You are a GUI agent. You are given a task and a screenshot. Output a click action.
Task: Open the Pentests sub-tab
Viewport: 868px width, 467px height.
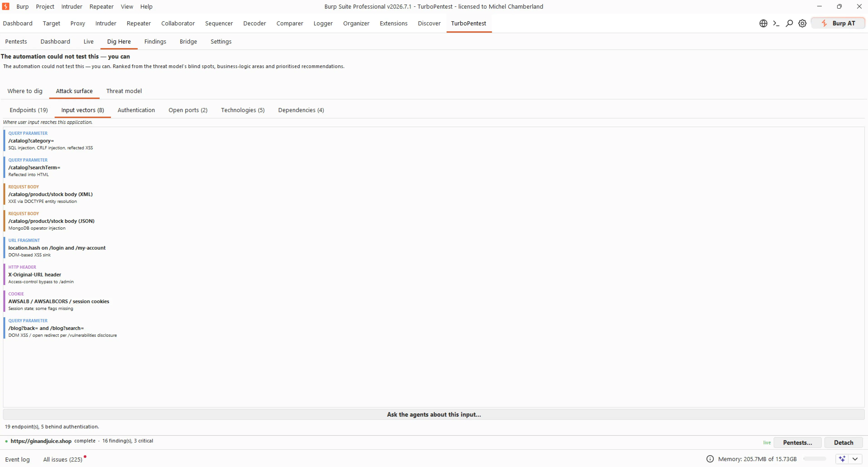(16, 42)
